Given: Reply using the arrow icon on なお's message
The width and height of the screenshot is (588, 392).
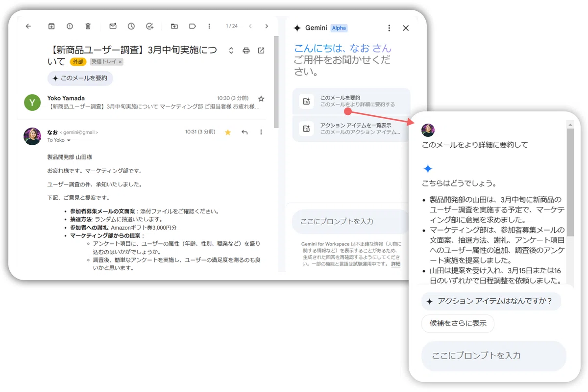Looking at the screenshot, I should [x=245, y=132].
